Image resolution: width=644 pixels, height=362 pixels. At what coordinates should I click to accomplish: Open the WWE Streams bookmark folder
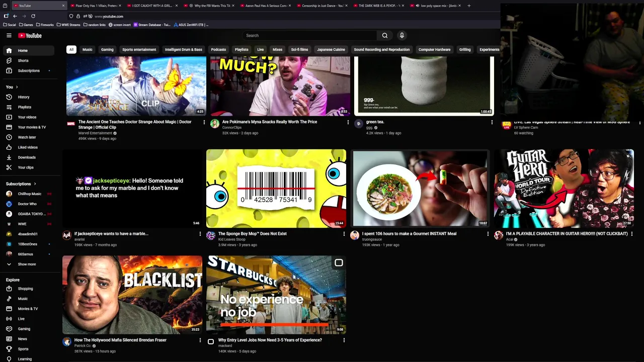point(68,25)
